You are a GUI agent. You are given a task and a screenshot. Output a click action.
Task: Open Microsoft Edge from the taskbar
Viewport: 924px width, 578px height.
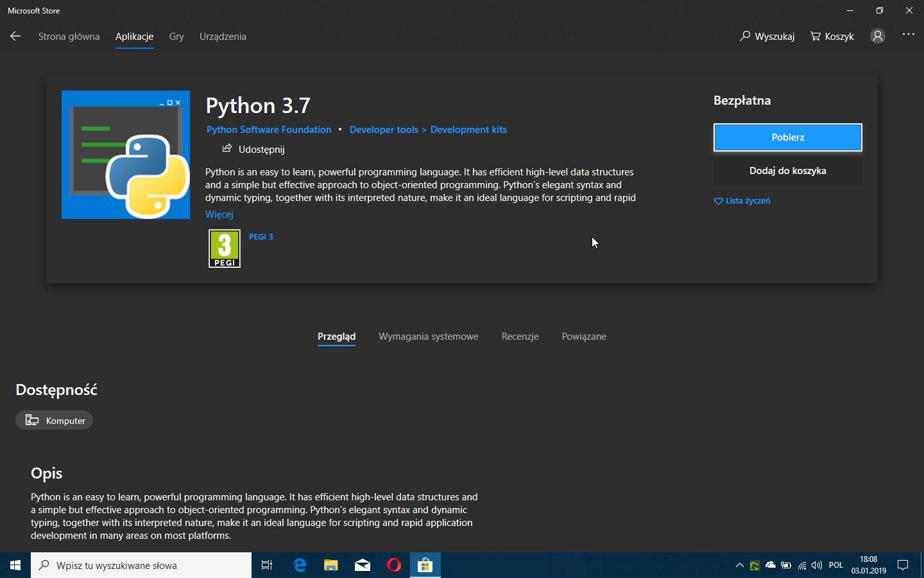tap(300, 565)
